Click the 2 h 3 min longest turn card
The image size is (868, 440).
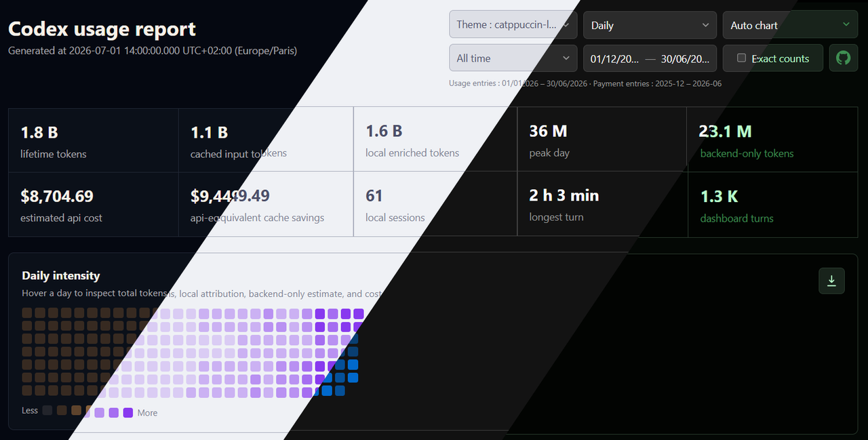(x=602, y=204)
